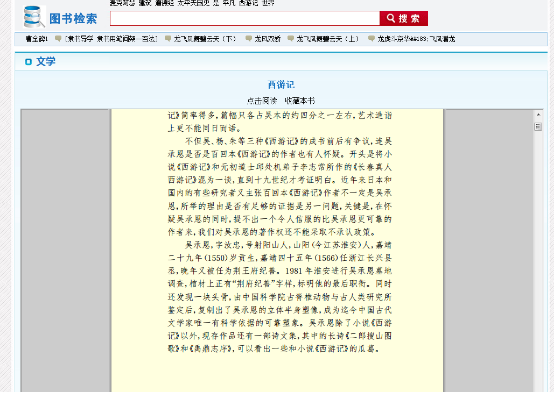Focus the book search input field
This screenshot has width=554, height=393.
pos(244,18)
